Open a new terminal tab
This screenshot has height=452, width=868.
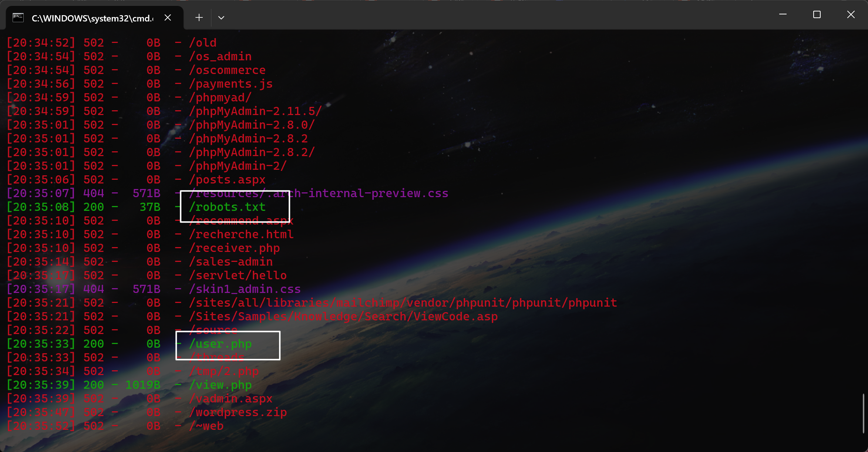tap(199, 18)
